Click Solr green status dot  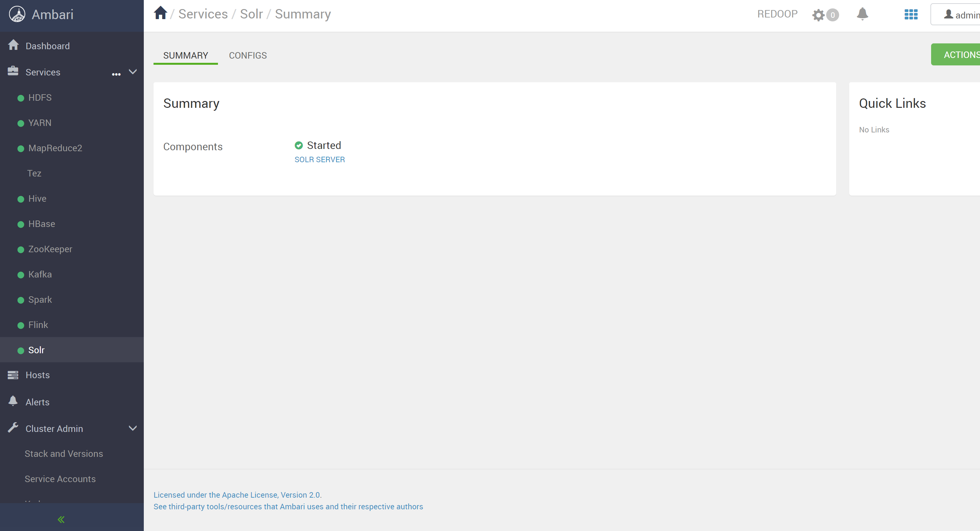coord(20,350)
